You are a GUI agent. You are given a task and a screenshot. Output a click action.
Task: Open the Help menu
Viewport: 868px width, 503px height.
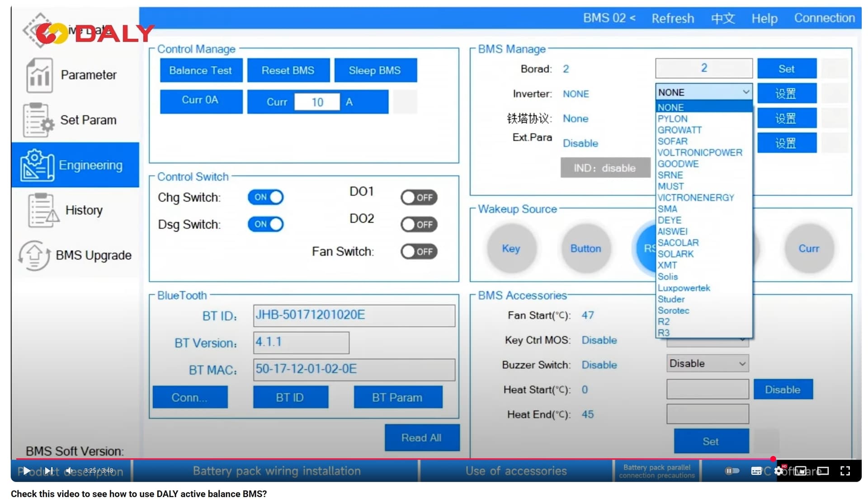[x=764, y=19]
